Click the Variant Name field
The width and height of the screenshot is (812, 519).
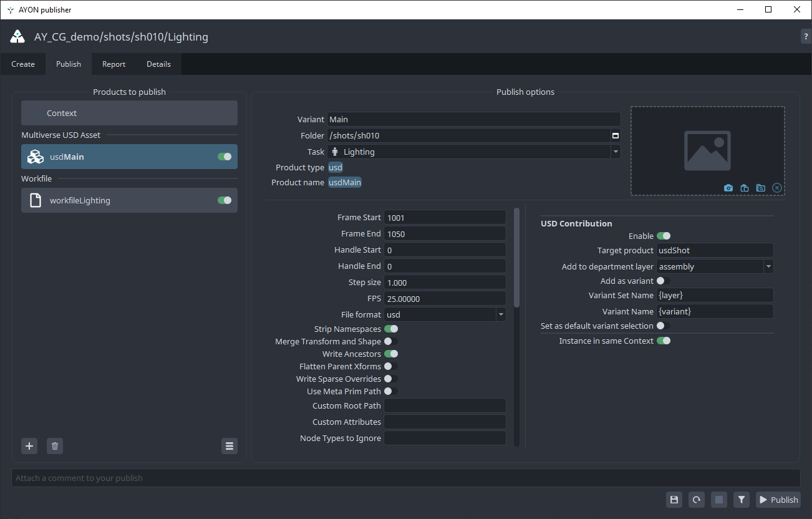click(715, 311)
